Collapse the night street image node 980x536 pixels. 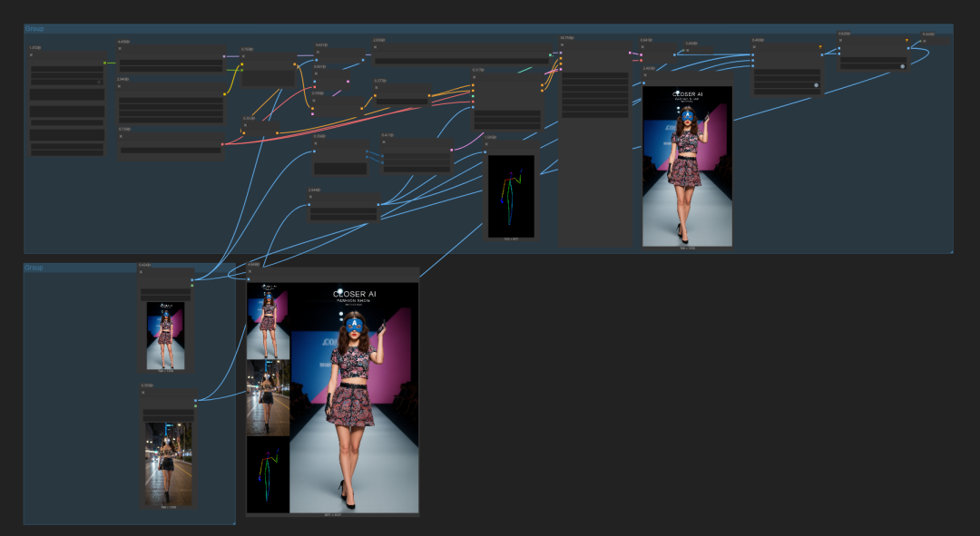[x=143, y=393]
